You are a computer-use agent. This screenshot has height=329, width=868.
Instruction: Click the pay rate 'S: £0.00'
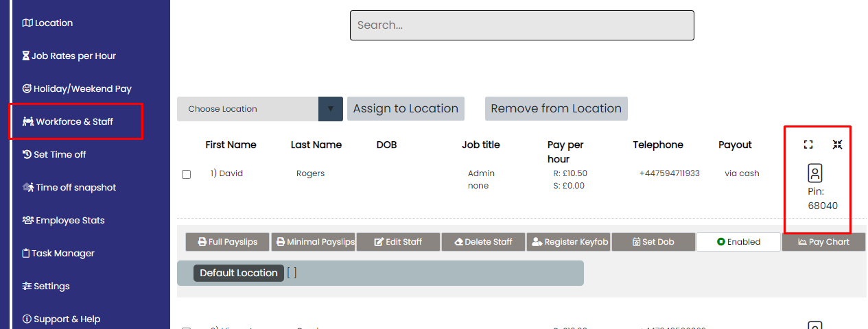coord(569,186)
